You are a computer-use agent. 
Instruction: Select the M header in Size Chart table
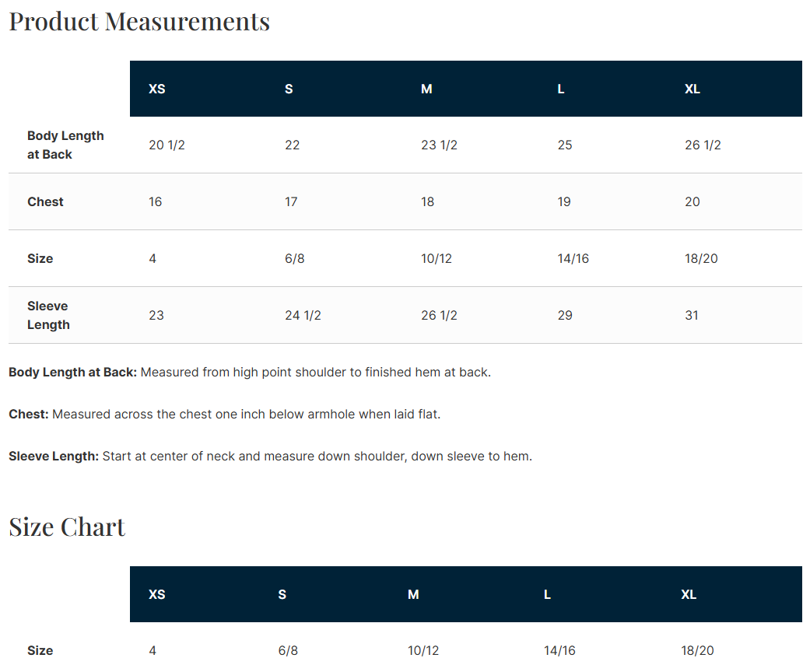(x=413, y=594)
